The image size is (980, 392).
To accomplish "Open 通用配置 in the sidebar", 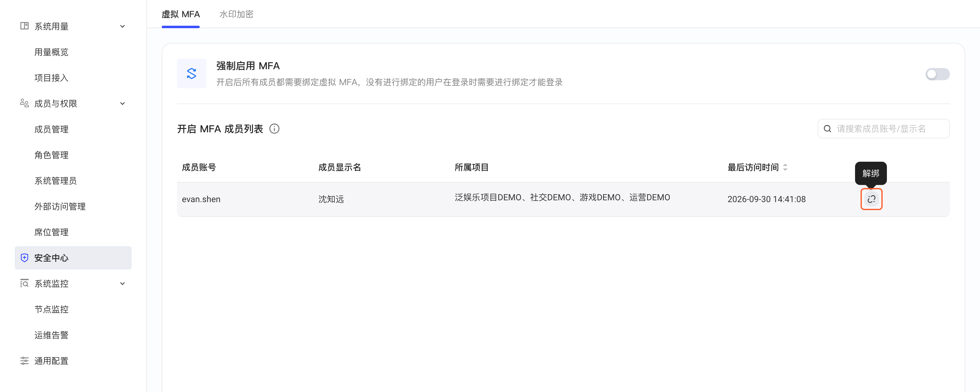I will 51,361.
